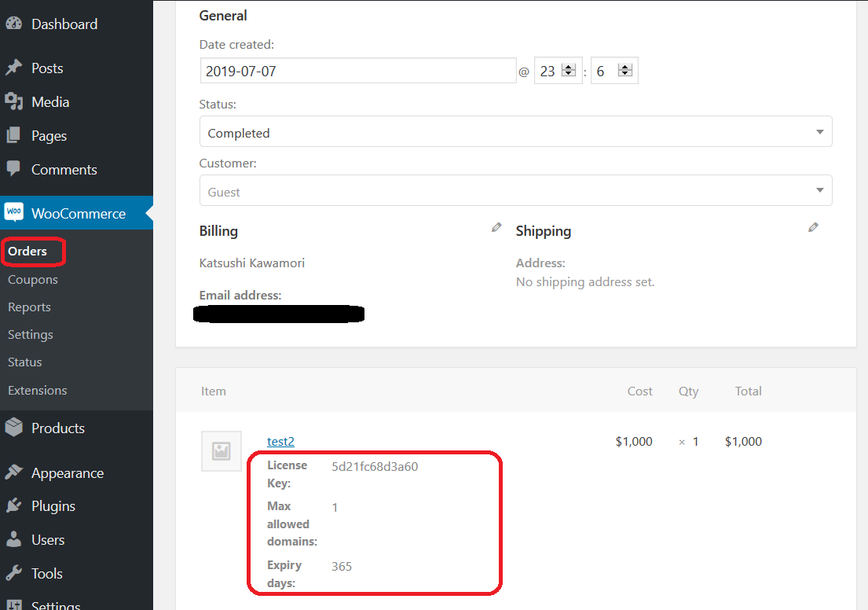Image resolution: width=868 pixels, height=610 pixels.
Task: Click the test2 product image placeholder
Action: click(x=222, y=451)
